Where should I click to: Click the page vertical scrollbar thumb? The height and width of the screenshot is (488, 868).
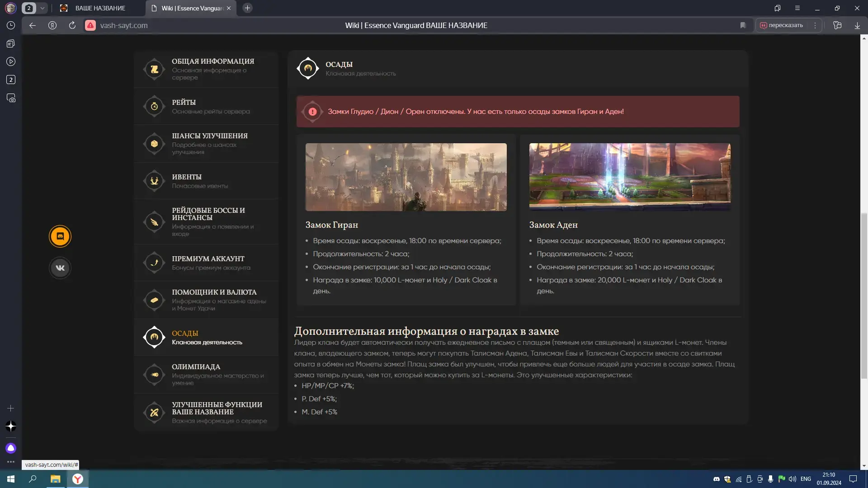coord(864,296)
